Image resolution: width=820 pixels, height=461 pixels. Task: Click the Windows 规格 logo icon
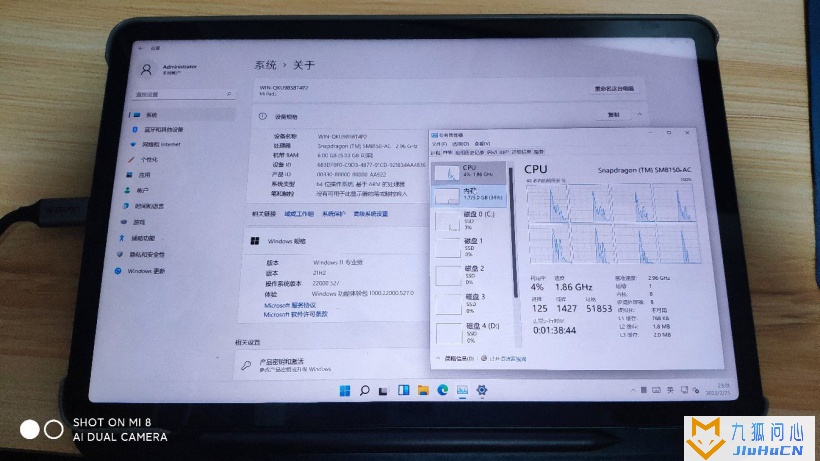pos(255,241)
